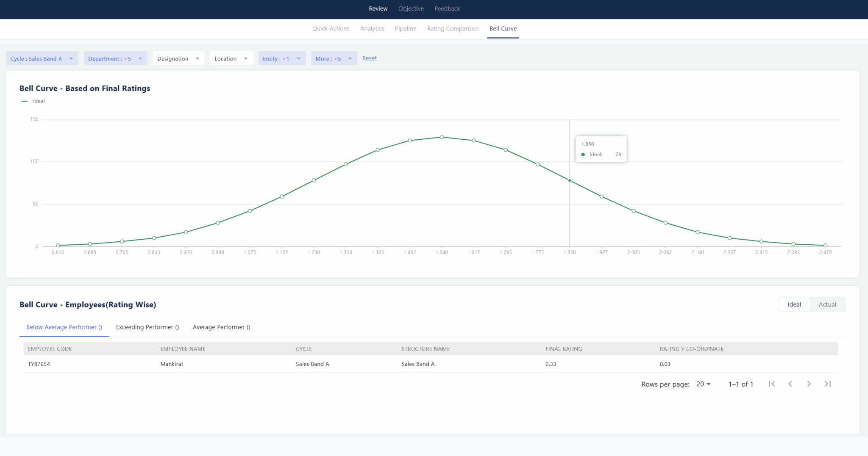Change rows per page from 20
Screen dimensions: 868x456
coord(703,384)
